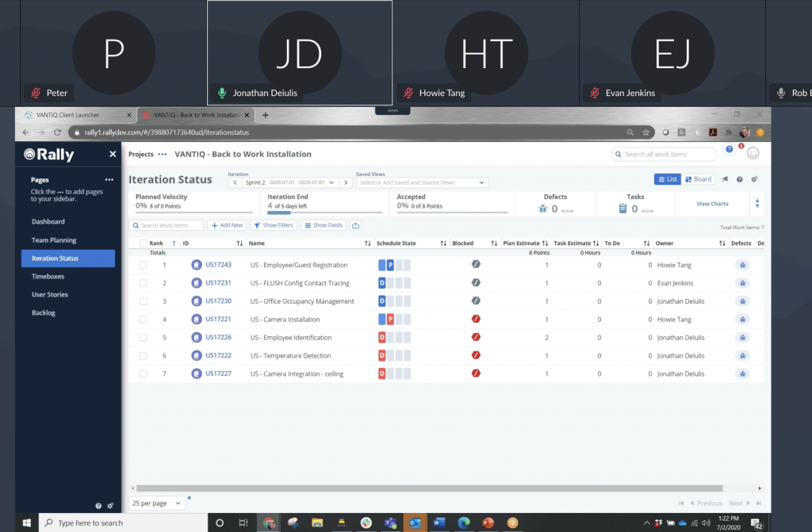Screen dimensions: 812x532
Task: Click the Rally logo in the sidebar
Action: pos(49,155)
